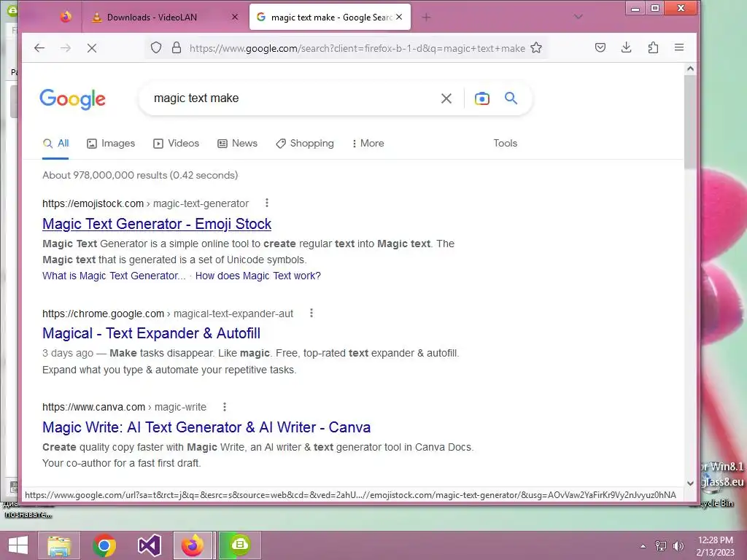Stop page loading with the X button
Viewport: 747px width, 560px height.
coord(92,47)
